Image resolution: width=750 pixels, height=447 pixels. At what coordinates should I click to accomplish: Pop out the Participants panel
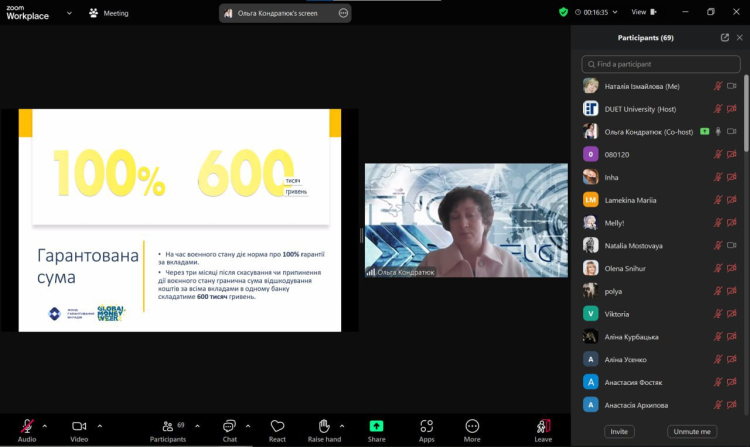pyautogui.click(x=725, y=37)
